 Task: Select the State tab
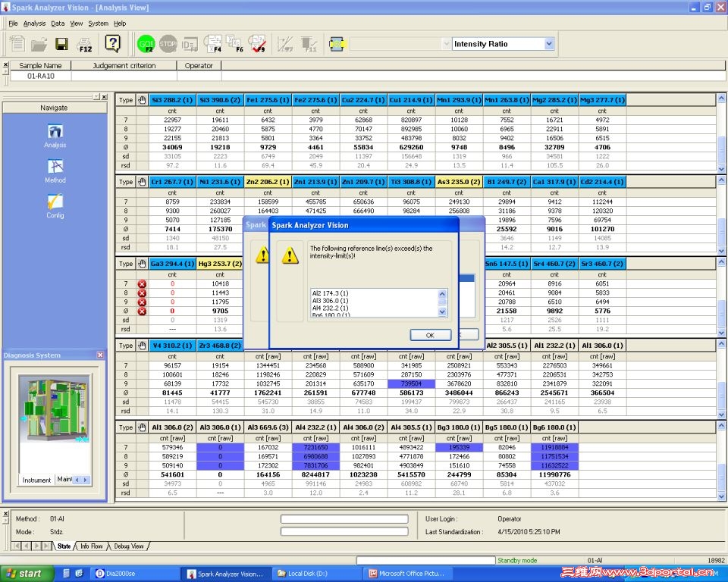64,546
